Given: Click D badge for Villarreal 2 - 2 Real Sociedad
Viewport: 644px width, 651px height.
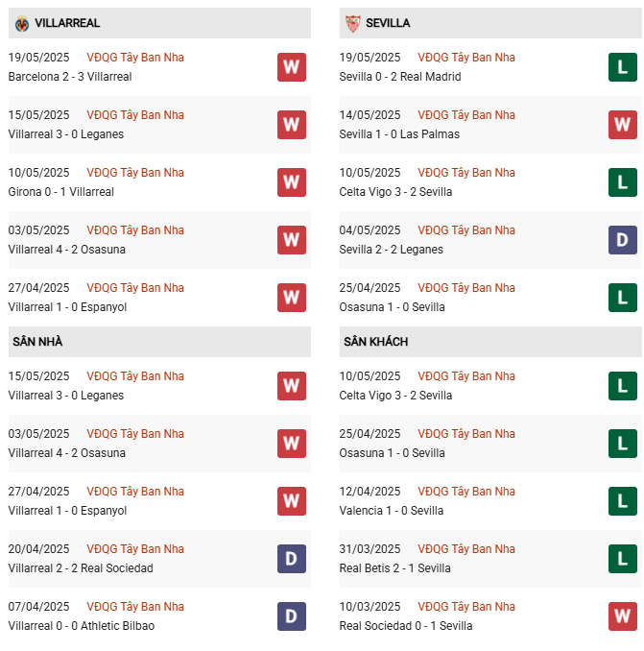Looking at the screenshot, I should click(292, 559).
